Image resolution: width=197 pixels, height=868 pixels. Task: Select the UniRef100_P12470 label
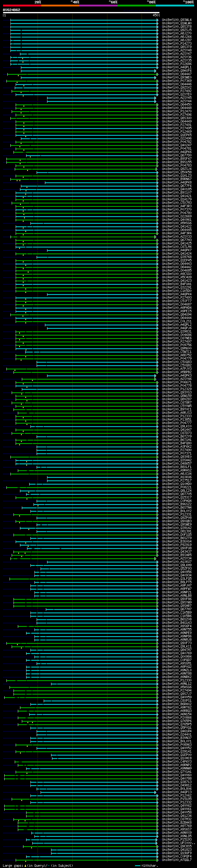[x=176, y=111]
